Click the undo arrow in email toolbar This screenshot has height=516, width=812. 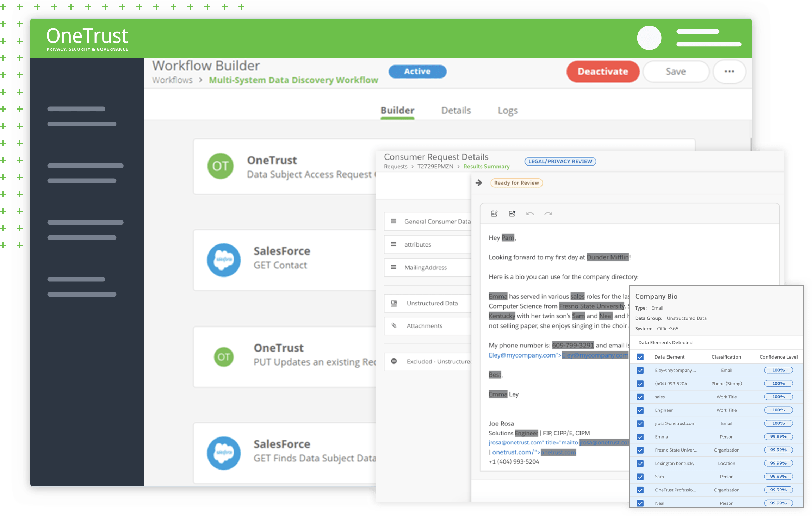[530, 213]
